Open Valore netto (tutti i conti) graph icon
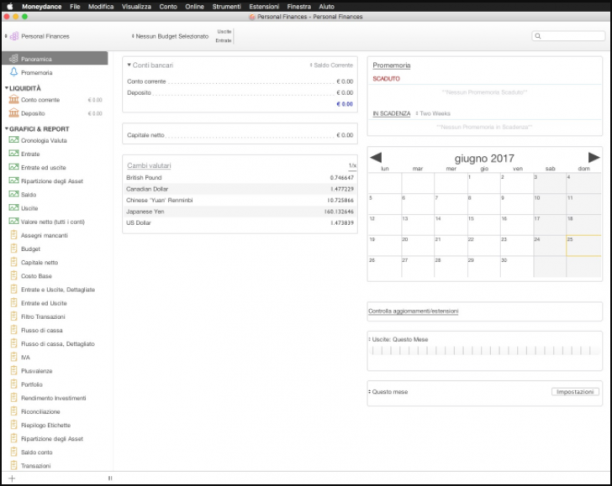Image resolution: width=612 pixels, height=486 pixels. 14,221
